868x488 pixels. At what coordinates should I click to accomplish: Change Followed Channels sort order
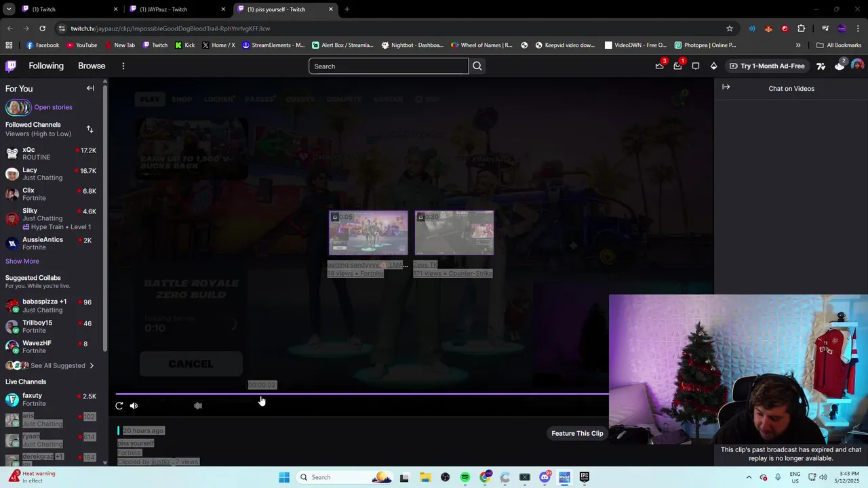point(90,129)
